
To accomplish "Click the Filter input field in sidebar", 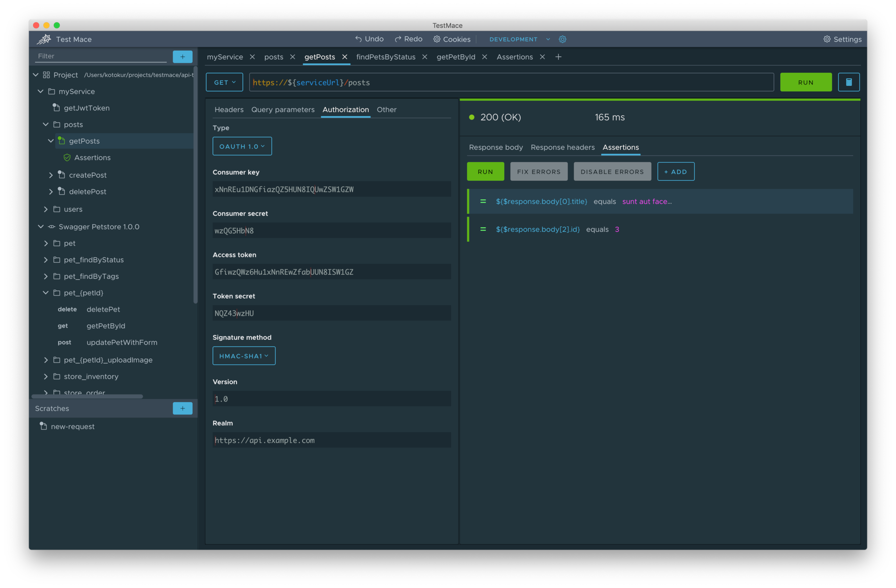I will point(100,56).
